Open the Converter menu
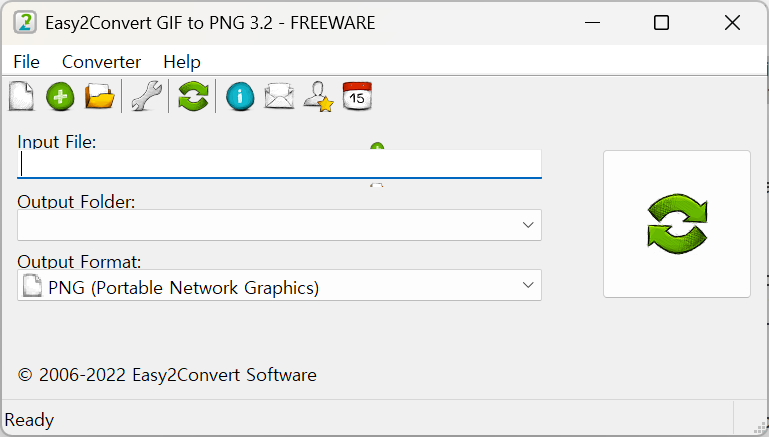 pos(101,62)
